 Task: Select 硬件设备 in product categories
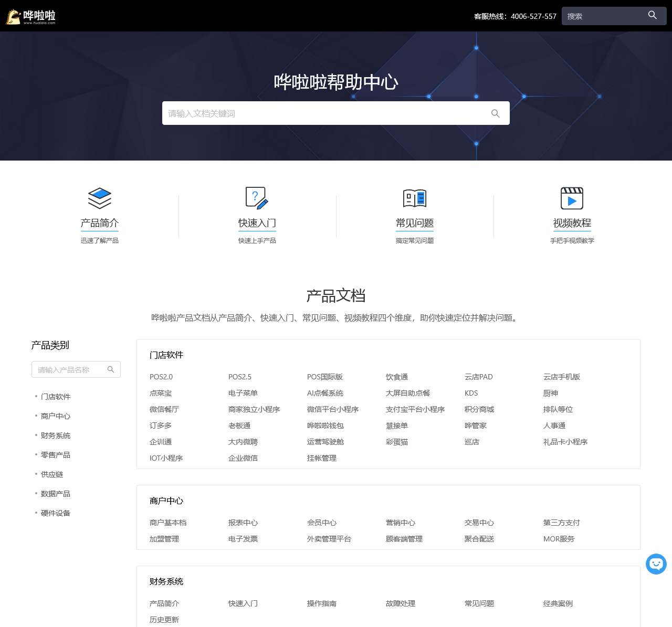(x=56, y=513)
